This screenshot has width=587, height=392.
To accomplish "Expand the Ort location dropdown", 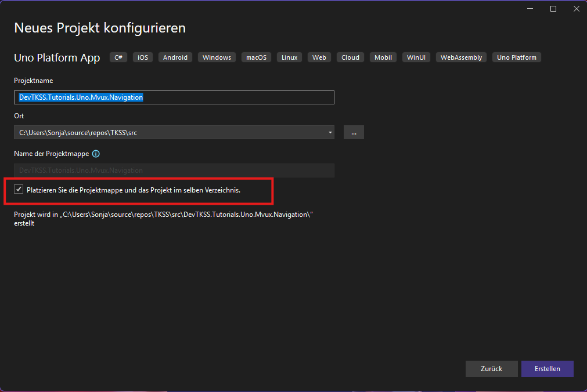I will coord(330,133).
